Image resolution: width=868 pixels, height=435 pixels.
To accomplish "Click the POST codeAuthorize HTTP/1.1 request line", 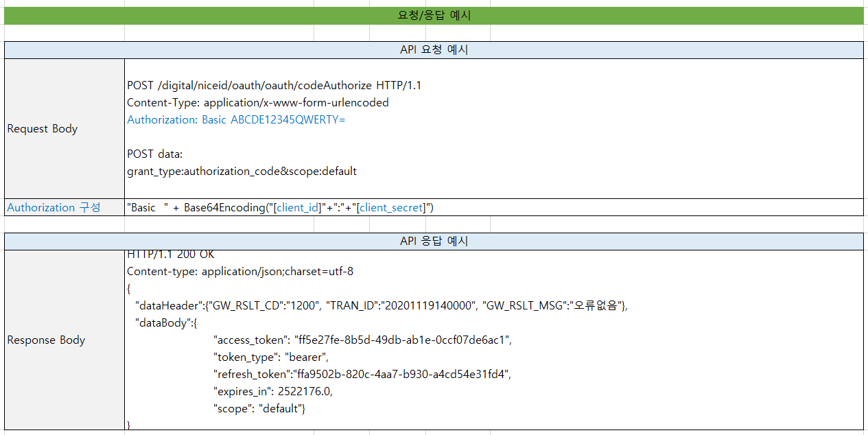I will [274, 86].
